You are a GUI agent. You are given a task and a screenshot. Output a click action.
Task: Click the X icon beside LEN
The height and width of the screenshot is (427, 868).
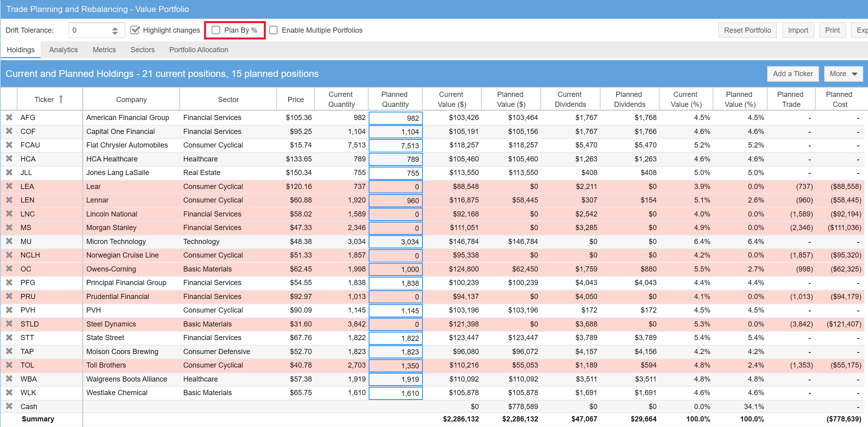point(9,200)
